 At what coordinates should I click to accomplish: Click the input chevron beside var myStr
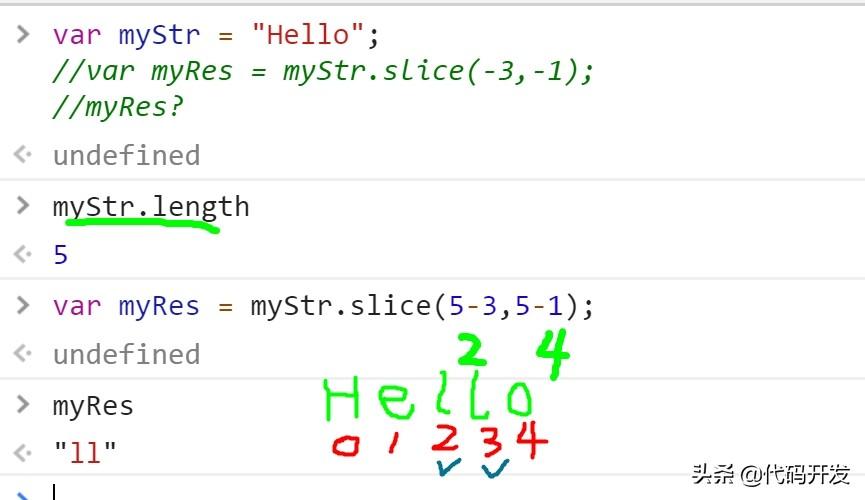click(x=23, y=35)
